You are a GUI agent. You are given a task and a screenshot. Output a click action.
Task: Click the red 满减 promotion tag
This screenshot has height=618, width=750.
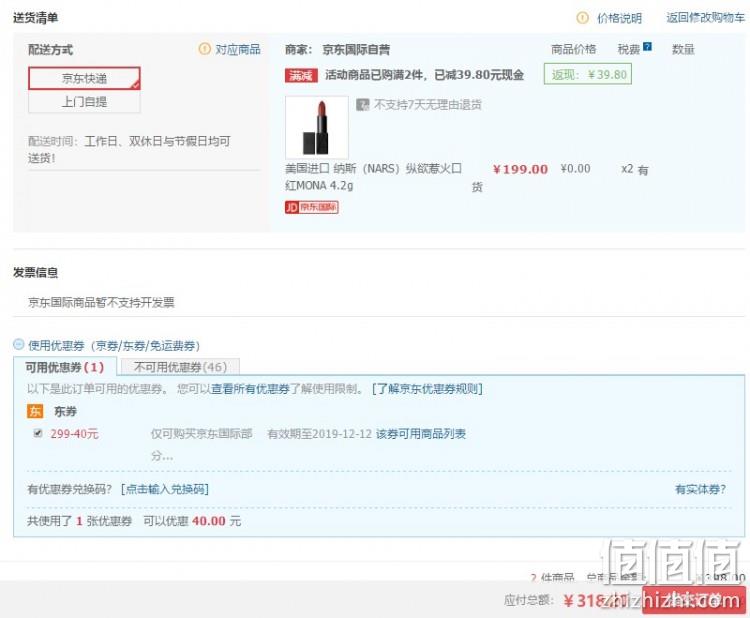pyautogui.click(x=301, y=75)
